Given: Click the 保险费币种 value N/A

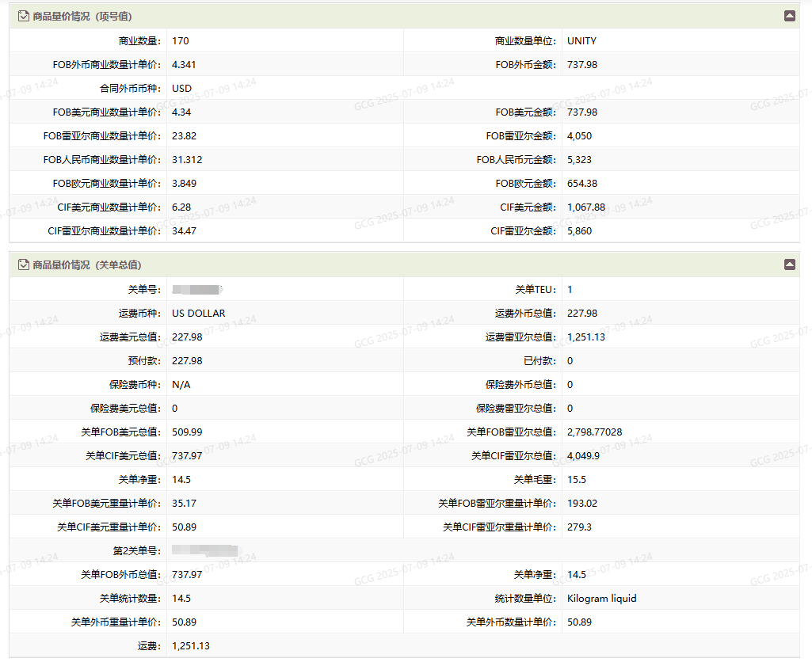Looking at the screenshot, I should point(181,384).
